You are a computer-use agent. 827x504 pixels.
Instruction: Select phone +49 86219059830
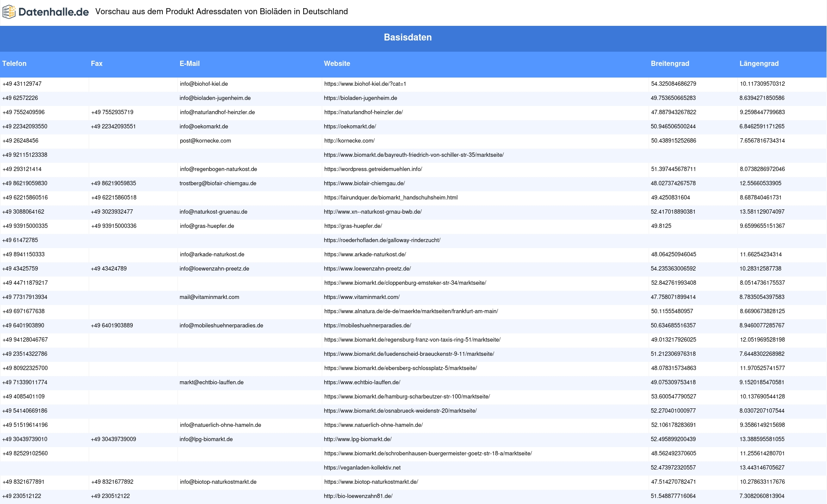tap(25, 184)
